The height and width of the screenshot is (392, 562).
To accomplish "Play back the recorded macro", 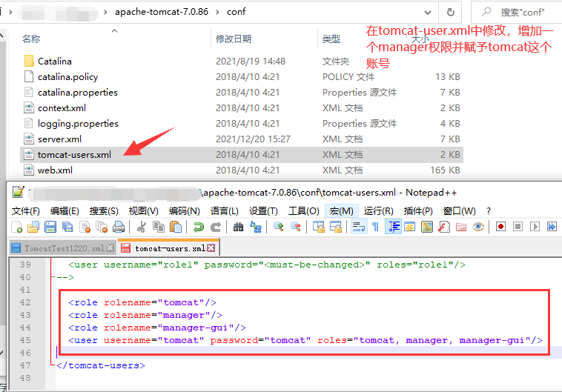I will 535,227.
